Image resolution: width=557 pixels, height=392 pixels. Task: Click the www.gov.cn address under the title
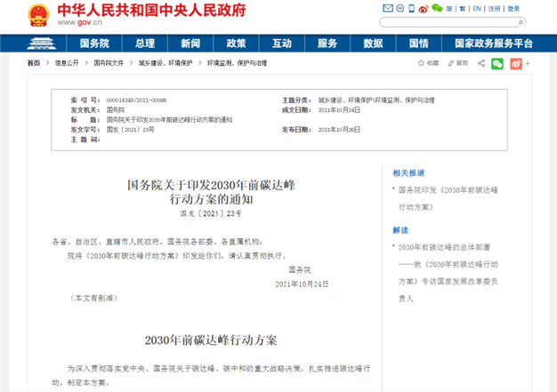(79, 22)
